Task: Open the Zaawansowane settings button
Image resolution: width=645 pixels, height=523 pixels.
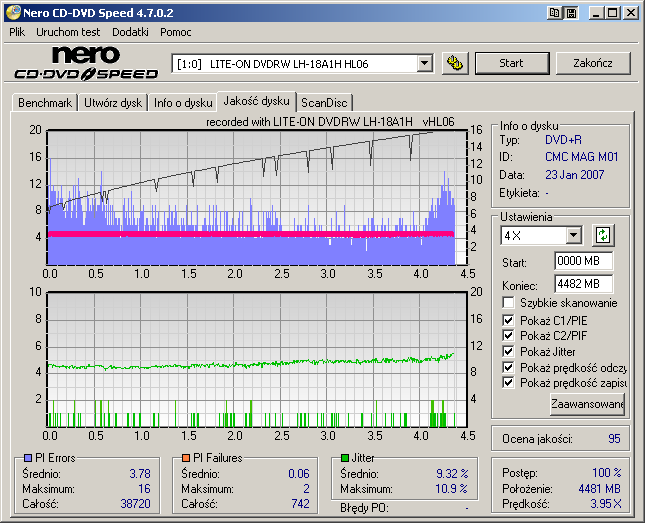Action: [587, 404]
